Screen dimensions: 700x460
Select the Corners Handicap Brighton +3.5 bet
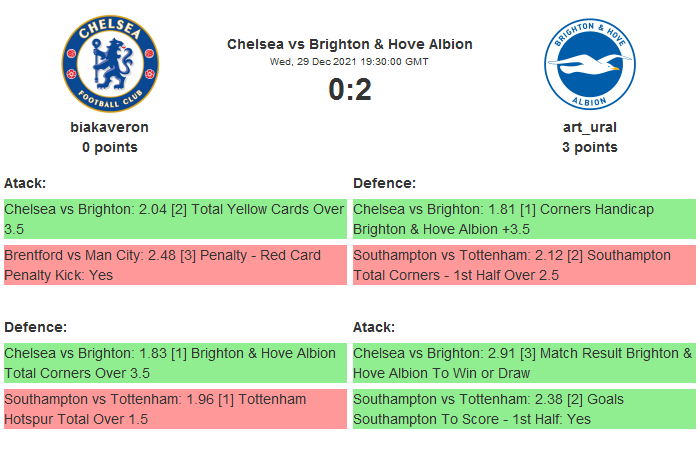click(x=523, y=219)
